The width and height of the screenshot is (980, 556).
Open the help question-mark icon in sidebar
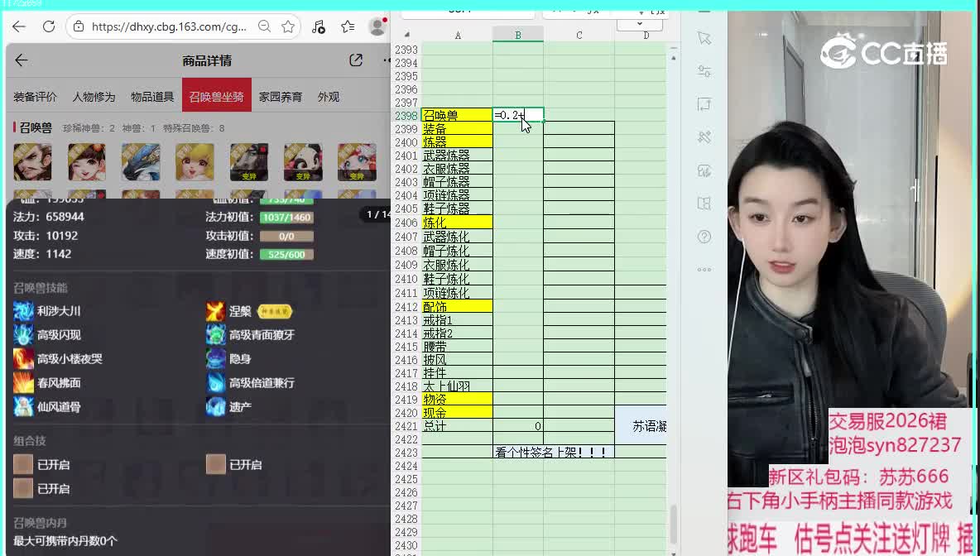pos(704,237)
